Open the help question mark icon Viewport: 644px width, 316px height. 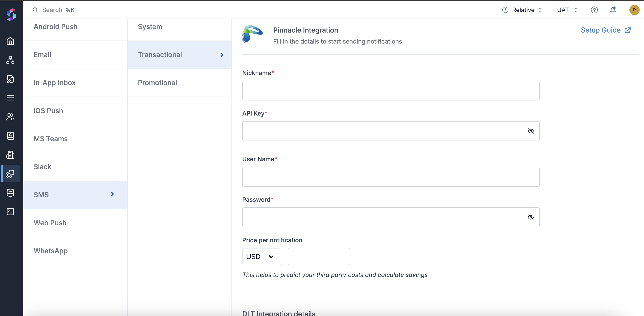point(594,10)
